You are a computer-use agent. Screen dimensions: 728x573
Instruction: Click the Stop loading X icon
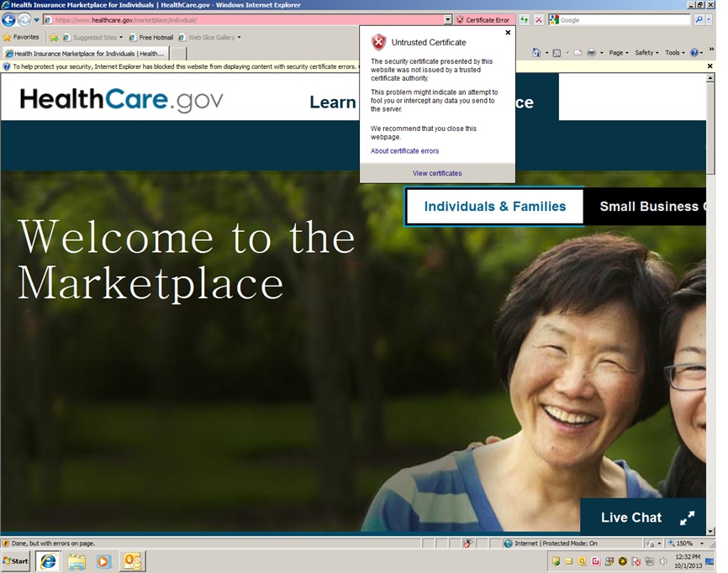click(538, 19)
